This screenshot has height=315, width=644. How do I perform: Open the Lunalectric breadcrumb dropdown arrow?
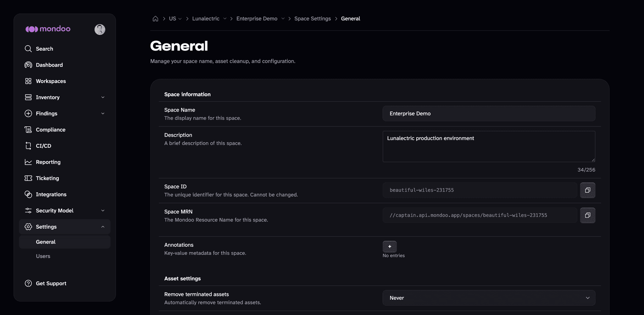[225, 19]
